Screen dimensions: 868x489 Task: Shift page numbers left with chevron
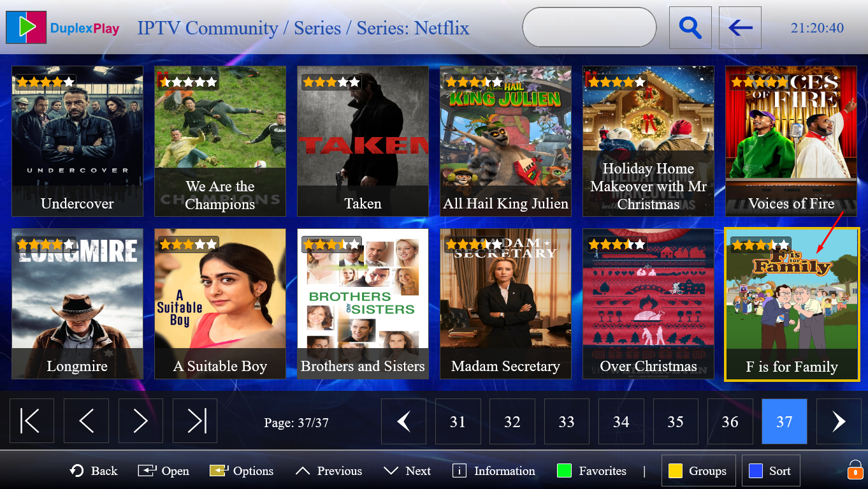coord(403,421)
